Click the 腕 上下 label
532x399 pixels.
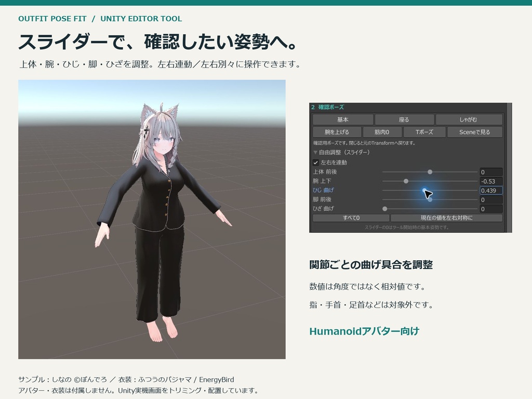[x=322, y=181]
